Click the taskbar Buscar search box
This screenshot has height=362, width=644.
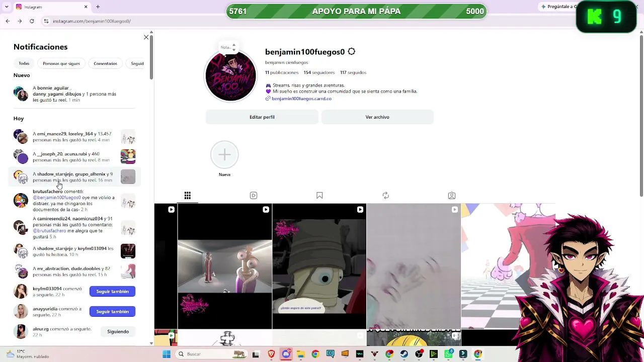[211, 354]
